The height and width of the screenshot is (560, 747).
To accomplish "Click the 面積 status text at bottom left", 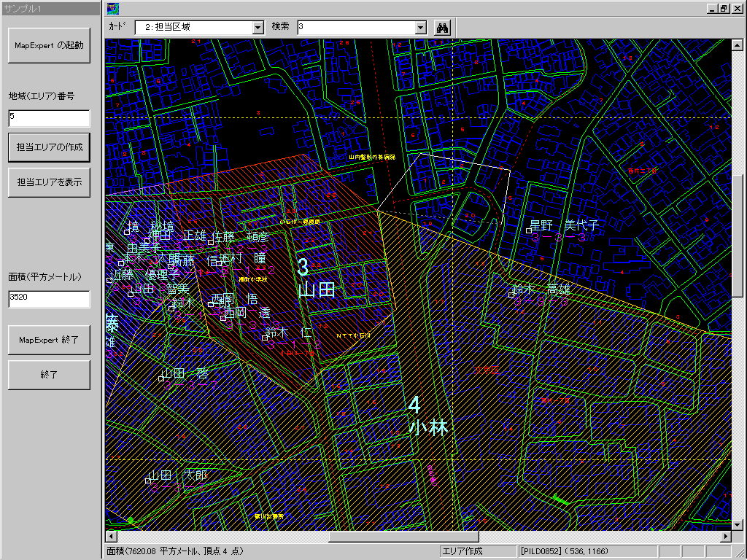I will point(174,551).
